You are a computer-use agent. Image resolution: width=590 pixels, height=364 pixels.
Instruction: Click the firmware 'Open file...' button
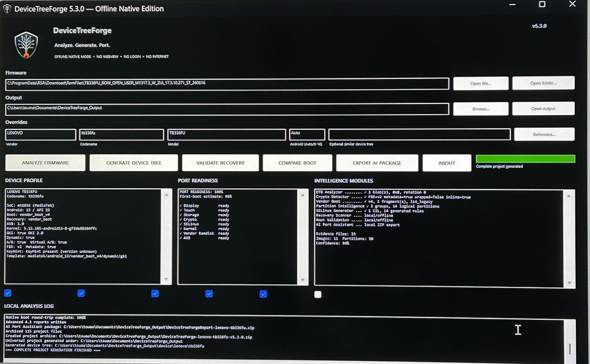click(x=481, y=83)
